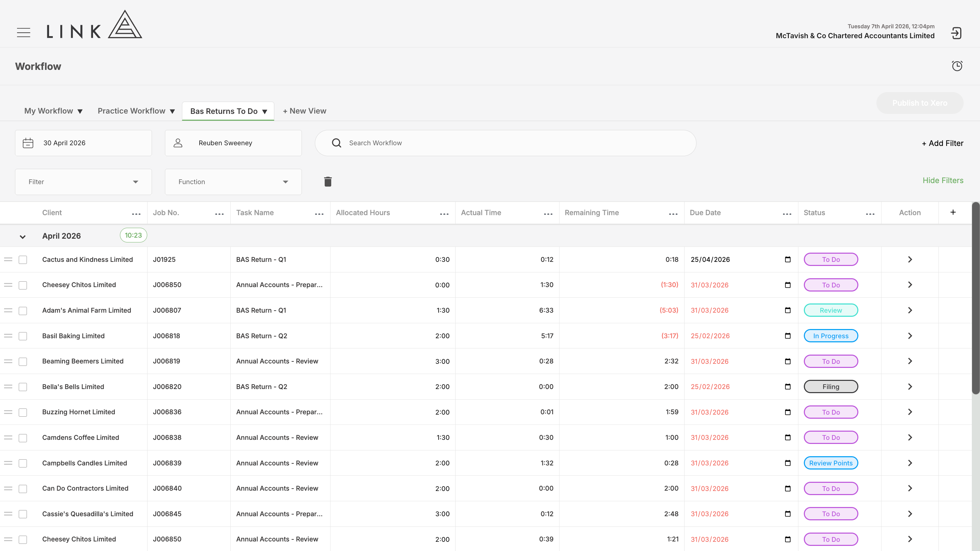980x551 pixels.
Task: Click the Search Workflow input field
Action: pos(506,143)
